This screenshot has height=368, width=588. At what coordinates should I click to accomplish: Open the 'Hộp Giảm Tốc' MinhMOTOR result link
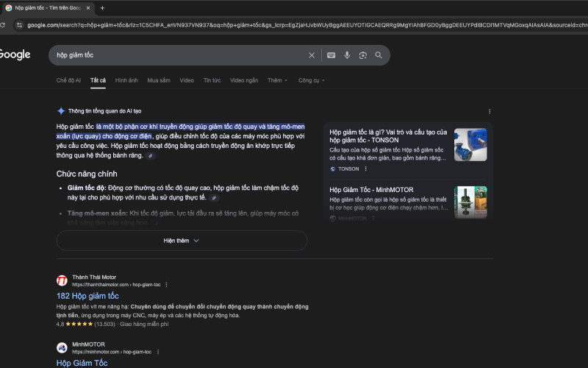tap(82, 363)
